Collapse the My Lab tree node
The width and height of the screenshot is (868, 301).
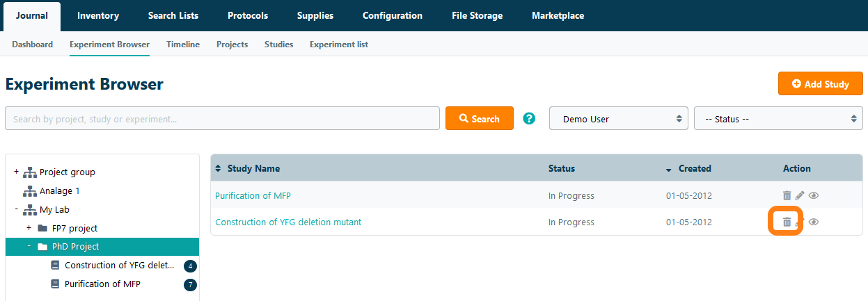pos(16,209)
